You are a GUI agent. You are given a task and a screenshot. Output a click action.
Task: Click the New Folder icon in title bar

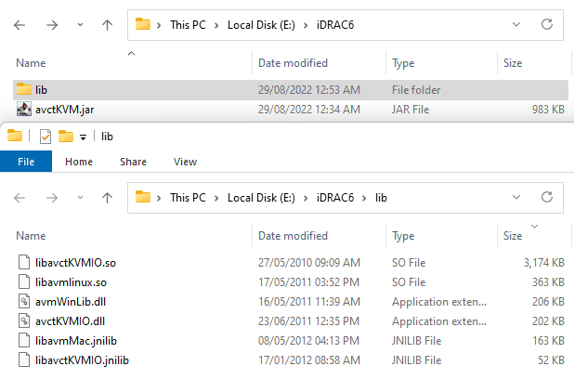65,137
